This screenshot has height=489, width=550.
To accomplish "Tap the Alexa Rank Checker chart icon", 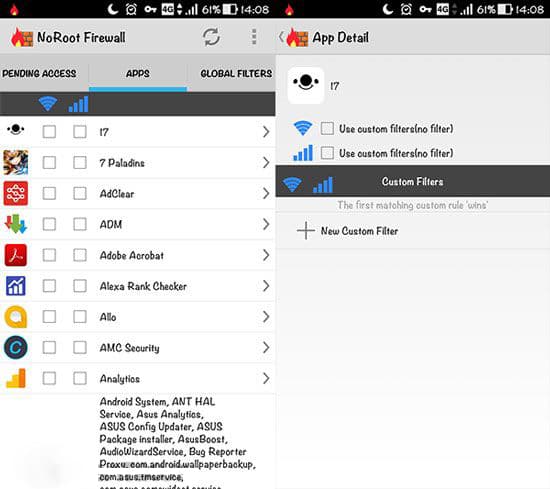I will click(x=16, y=286).
